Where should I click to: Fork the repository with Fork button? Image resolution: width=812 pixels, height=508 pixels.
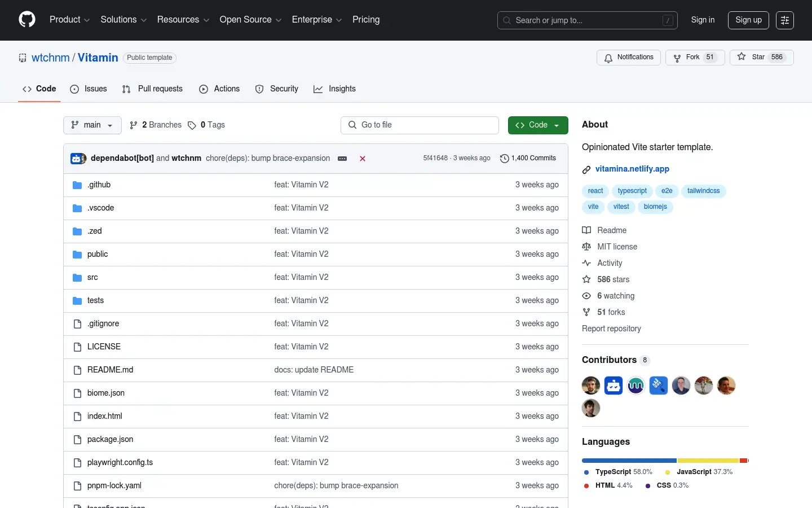(695, 58)
